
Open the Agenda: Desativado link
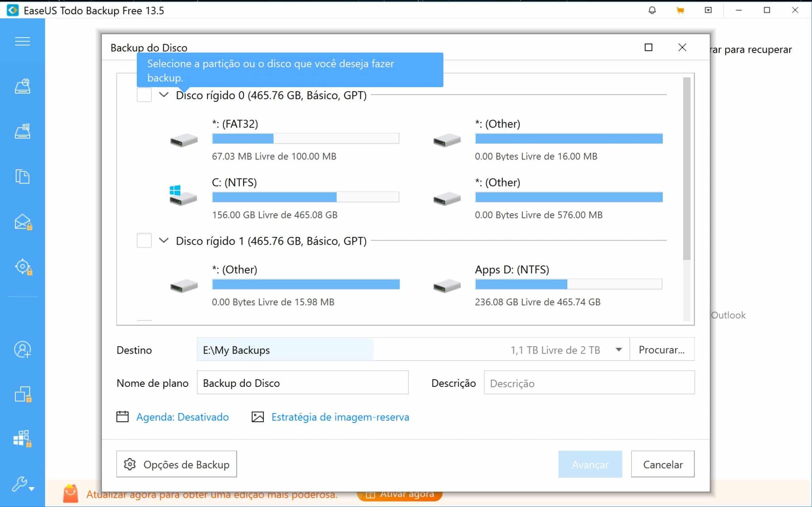182,417
